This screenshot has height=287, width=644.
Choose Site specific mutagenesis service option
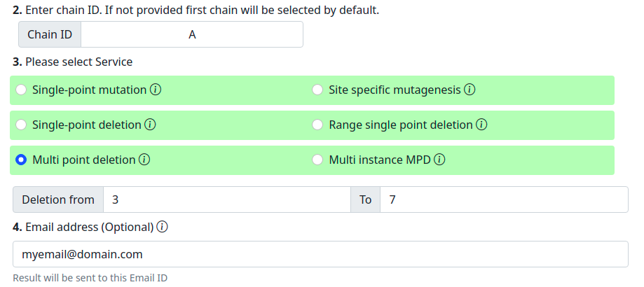(x=317, y=90)
